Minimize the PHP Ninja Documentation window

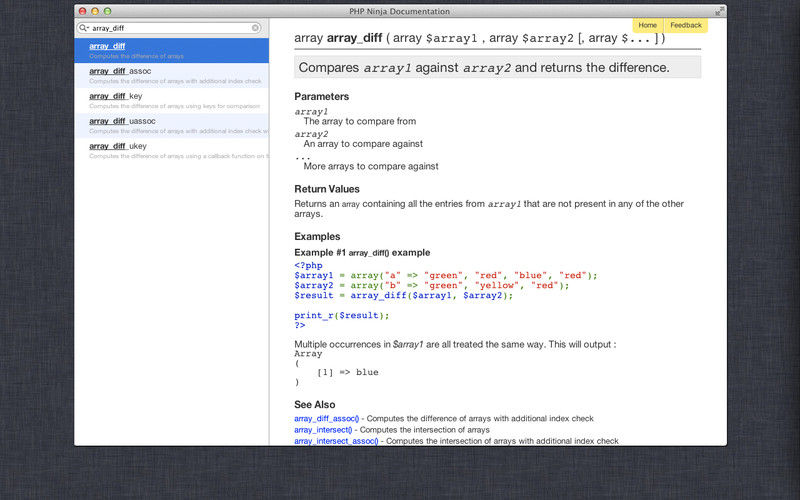[95, 11]
